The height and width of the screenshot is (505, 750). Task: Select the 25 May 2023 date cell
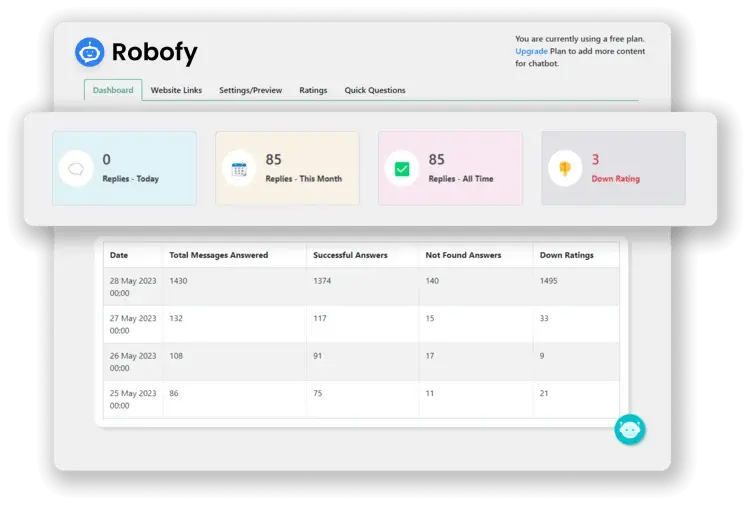coord(133,399)
